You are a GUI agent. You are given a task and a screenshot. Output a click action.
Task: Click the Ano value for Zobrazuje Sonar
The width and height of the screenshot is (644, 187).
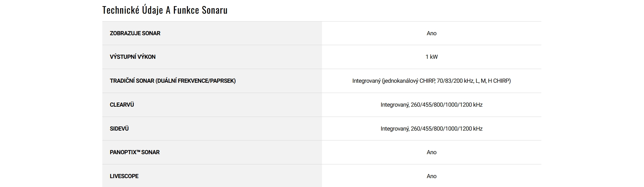click(x=431, y=33)
